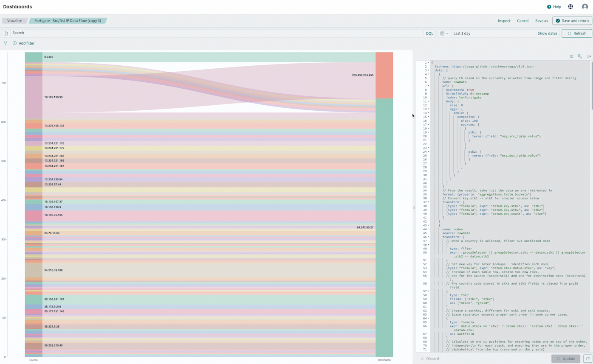This screenshot has width=593, height=364.
Task: Click Cancel in the top bar
Action: [x=522, y=21]
